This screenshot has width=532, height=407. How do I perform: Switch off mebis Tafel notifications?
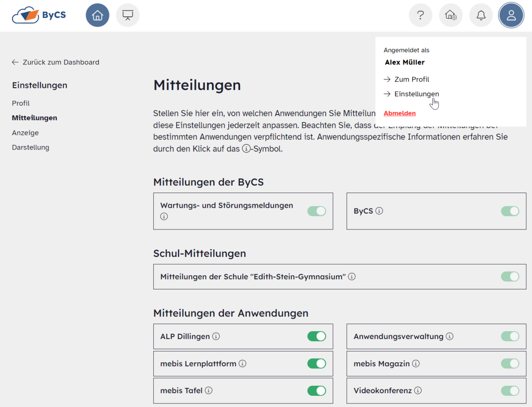click(x=317, y=391)
